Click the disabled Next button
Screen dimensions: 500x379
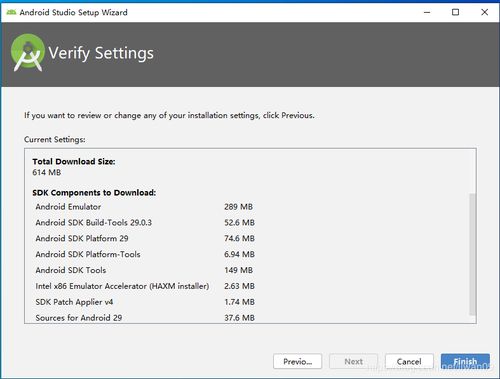353,361
